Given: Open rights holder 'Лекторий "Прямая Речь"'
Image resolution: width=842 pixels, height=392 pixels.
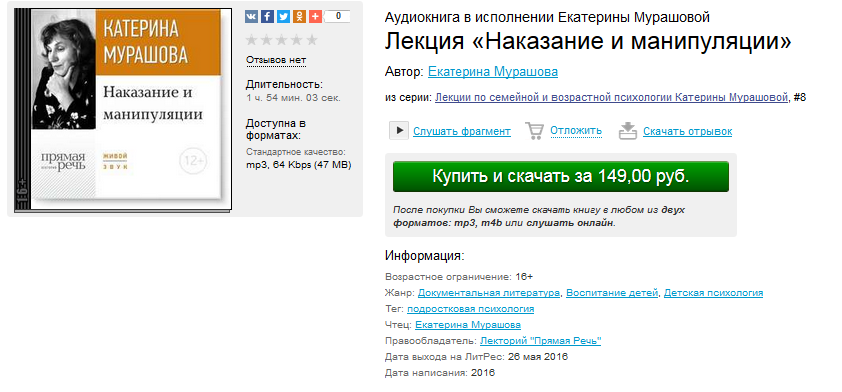Looking at the screenshot, I should click(540, 341).
